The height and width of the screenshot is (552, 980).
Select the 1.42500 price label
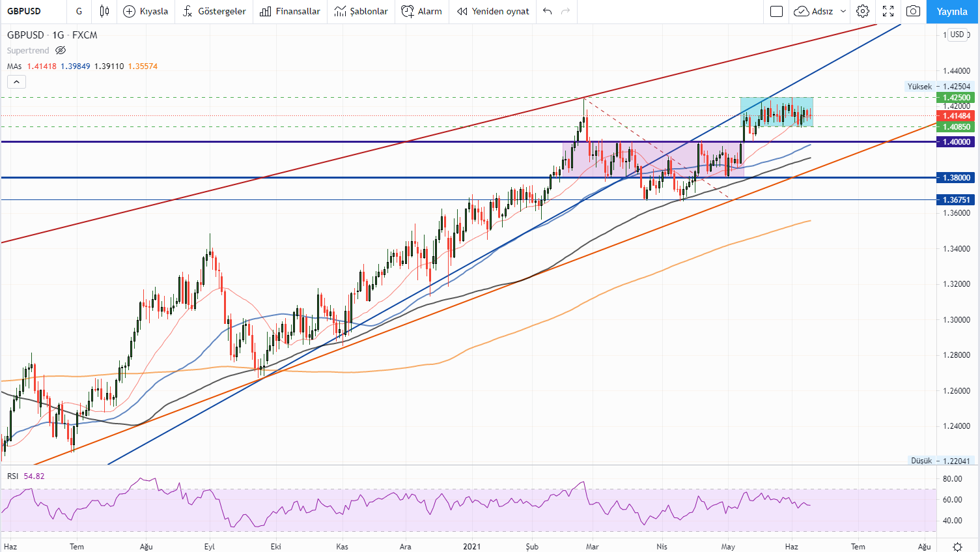957,98
